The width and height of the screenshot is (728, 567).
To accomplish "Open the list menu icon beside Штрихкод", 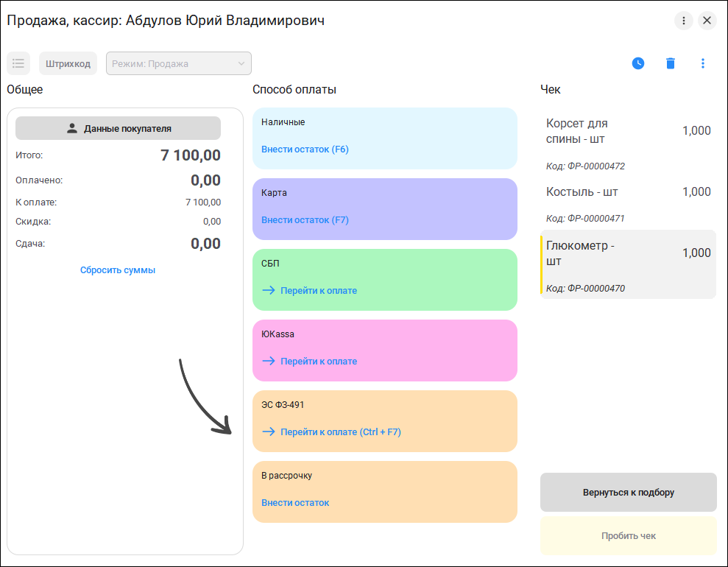I will tap(18, 63).
